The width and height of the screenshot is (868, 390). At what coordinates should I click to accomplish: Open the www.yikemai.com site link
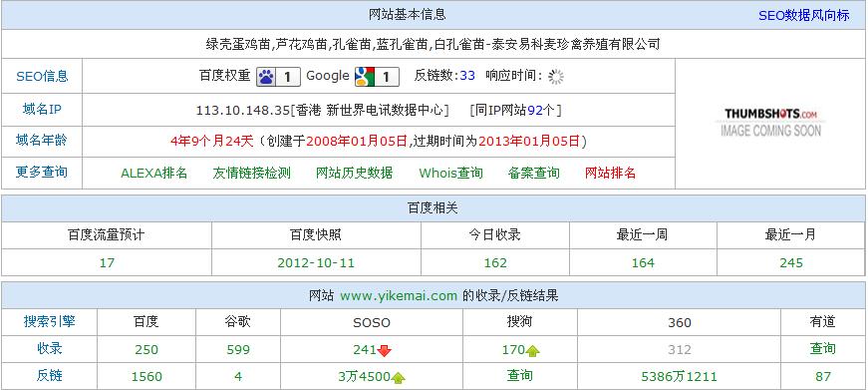pyautogui.click(x=399, y=296)
